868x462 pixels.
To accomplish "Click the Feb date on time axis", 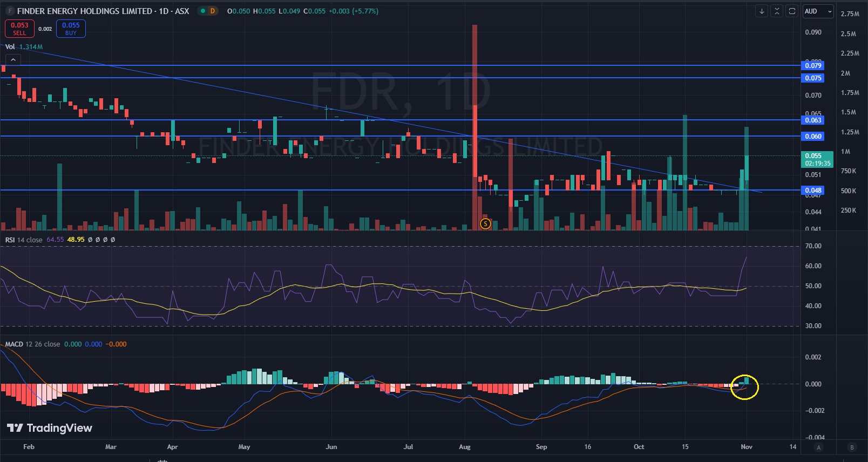I will [x=29, y=447].
